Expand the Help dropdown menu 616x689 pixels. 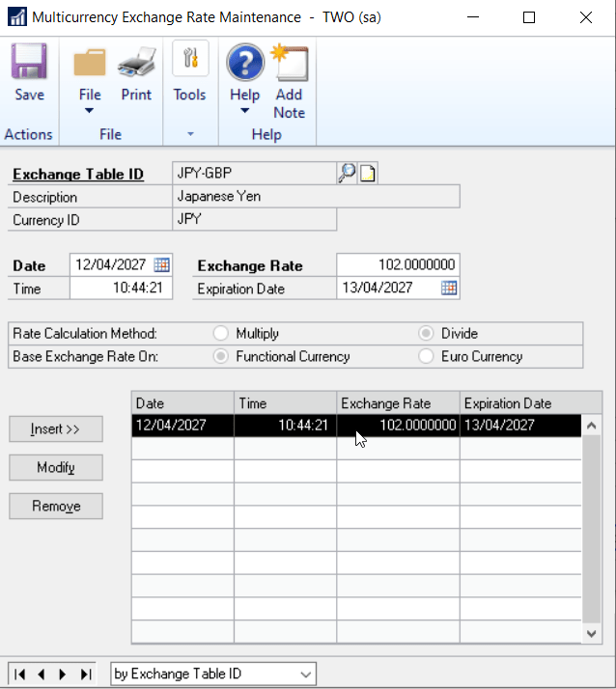[x=244, y=111]
